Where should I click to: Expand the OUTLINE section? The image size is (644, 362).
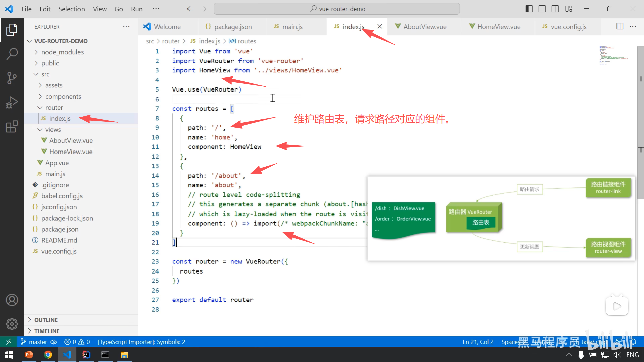46,320
